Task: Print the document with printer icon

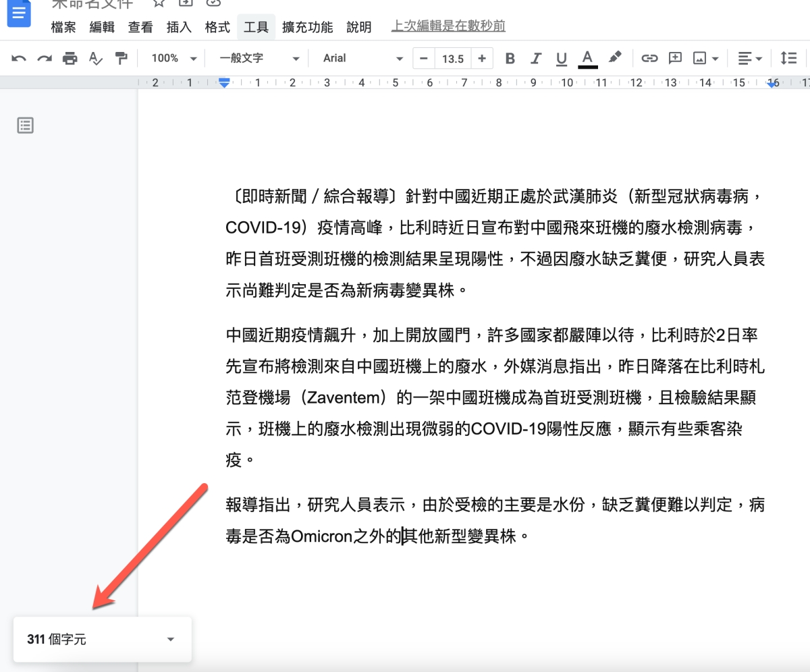Action: coord(70,59)
